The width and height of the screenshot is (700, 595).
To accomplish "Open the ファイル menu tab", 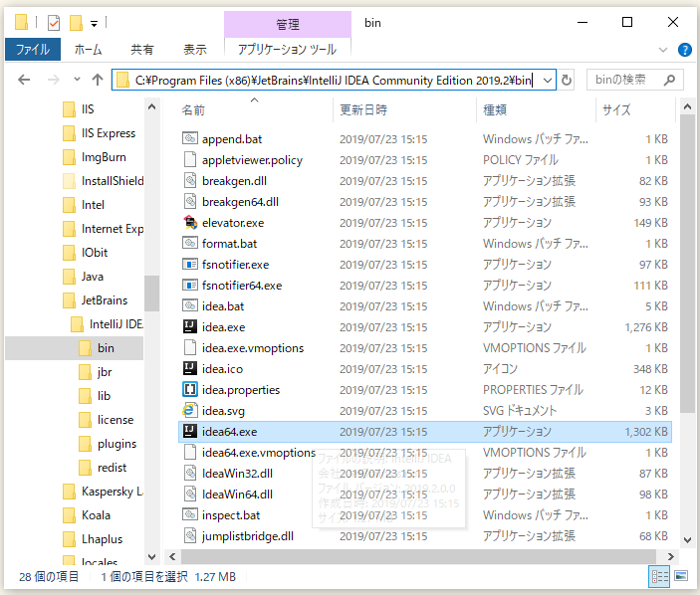I will point(33,49).
